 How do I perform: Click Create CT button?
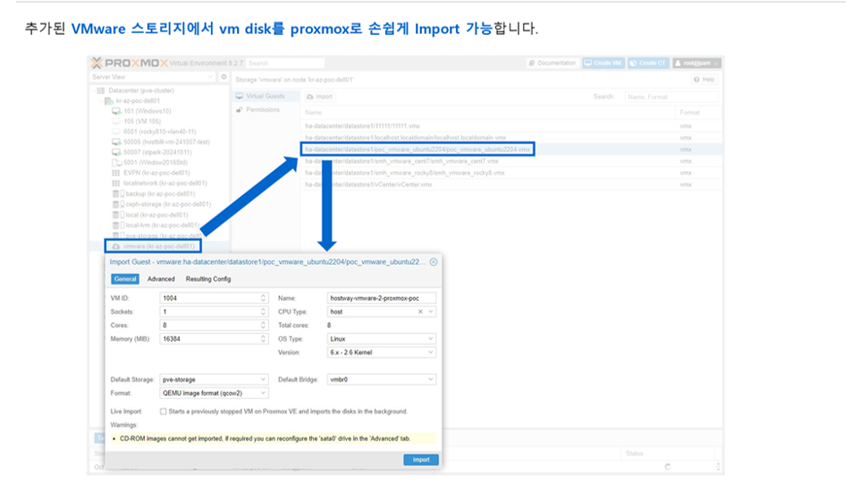click(x=648, y=64)
